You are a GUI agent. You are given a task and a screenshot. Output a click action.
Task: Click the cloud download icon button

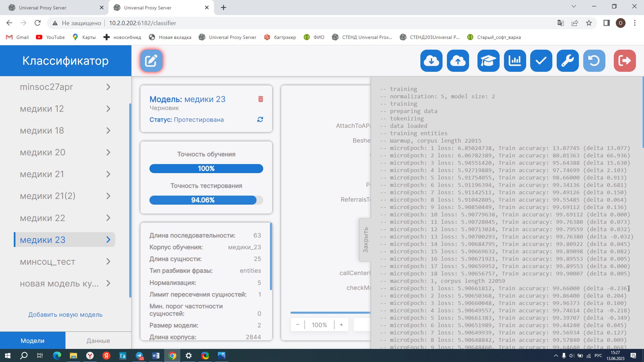pos(431,61)
